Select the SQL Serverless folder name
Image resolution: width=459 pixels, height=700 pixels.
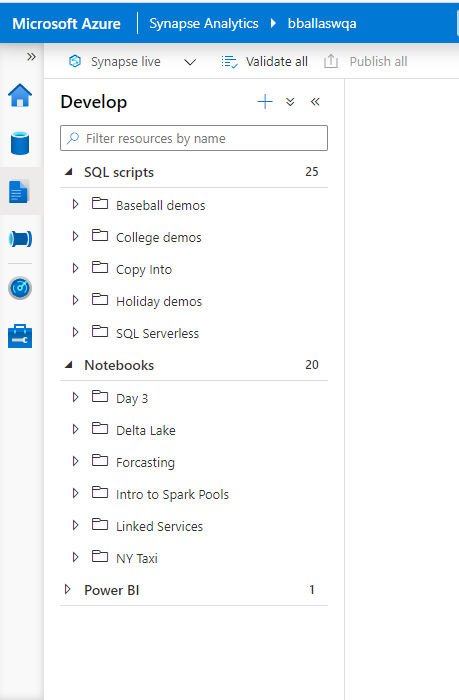click(158, 333)
